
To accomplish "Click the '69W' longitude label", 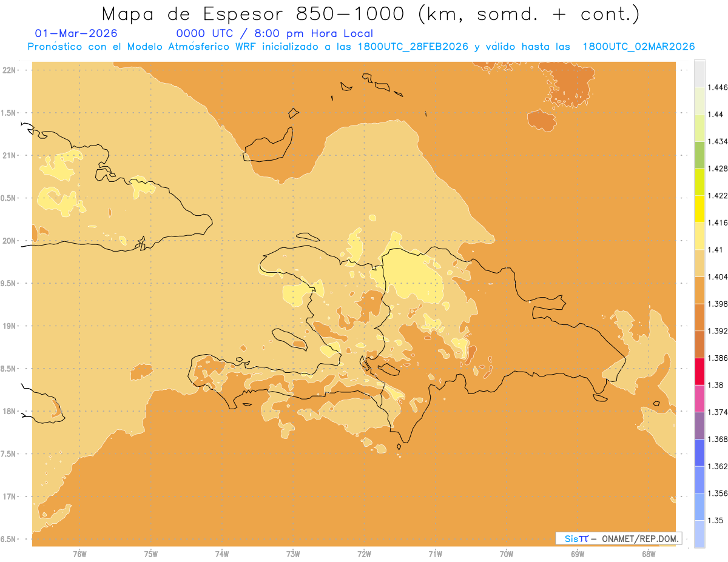I will tap(578, 554).
